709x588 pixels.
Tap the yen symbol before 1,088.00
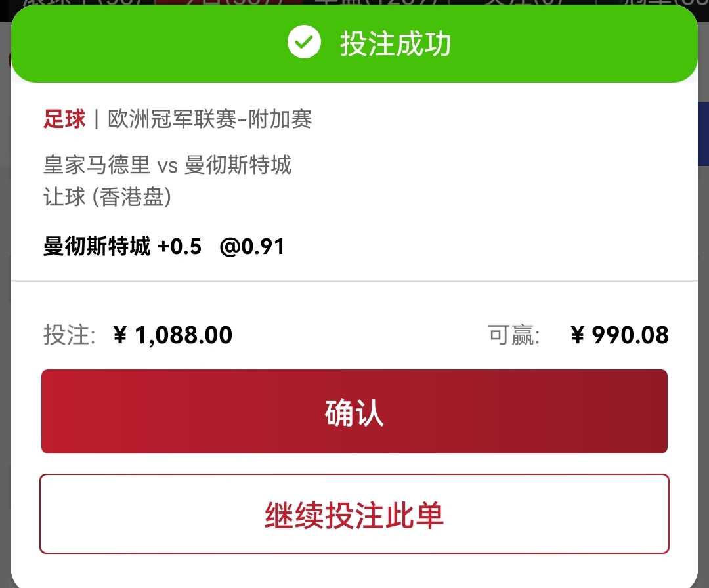point(120,335)
